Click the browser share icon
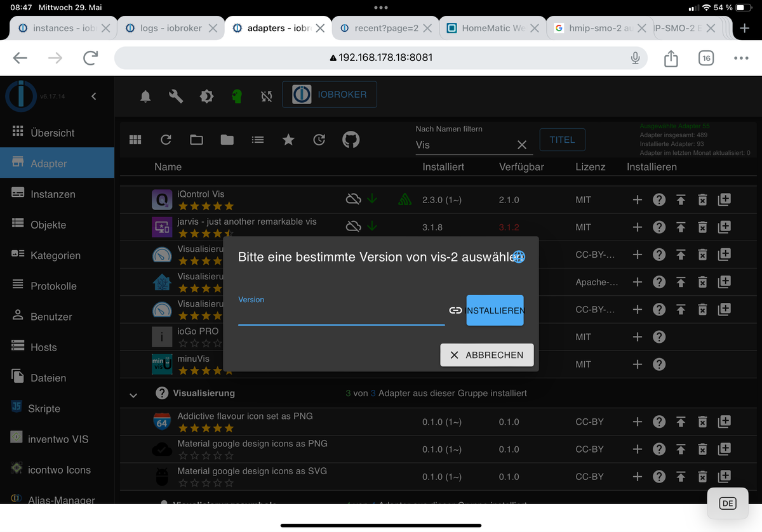Image resolution: width=762 pixels, height=532 pixels. (x=671, y=58)
